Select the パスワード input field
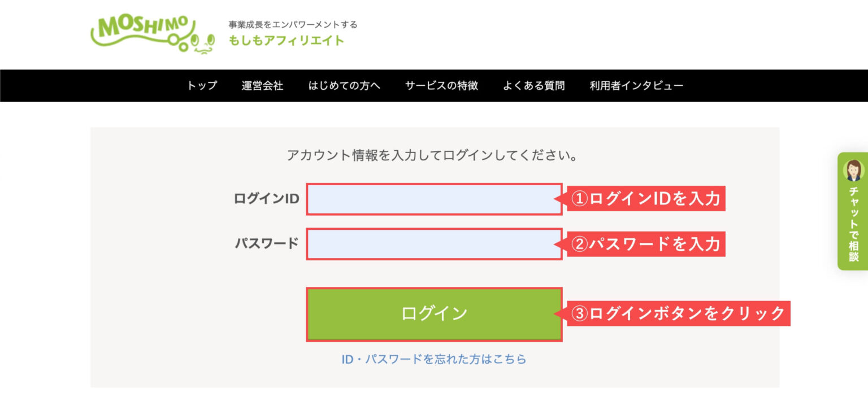868x397 pixels. point(433,244)
